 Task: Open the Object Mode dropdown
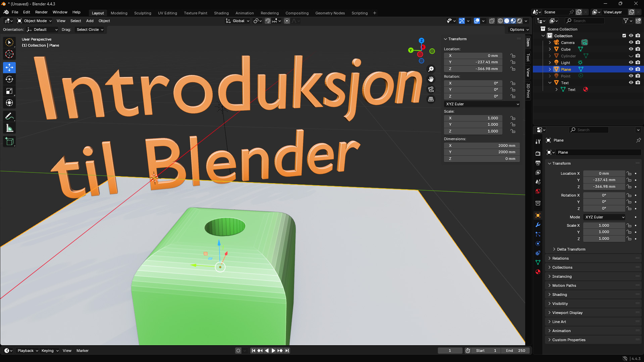tap(35, 21)
